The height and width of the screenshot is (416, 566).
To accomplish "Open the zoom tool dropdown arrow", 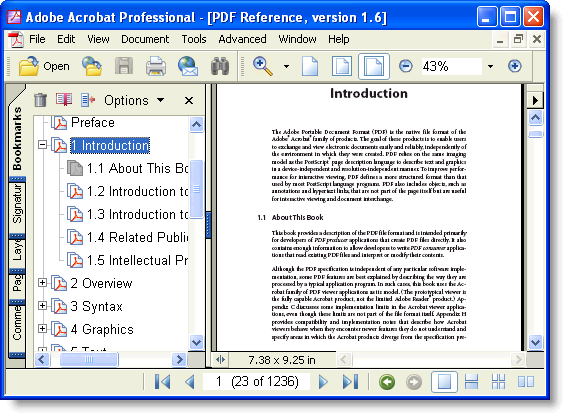I will (x=286, y=66).
